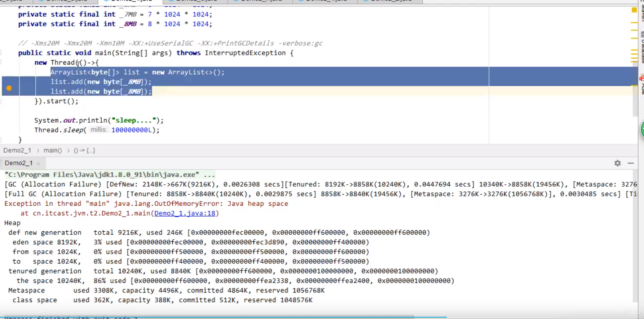Click the 100000000L sleep value
This screenshot has width=644, height=319.
pos(132,130)
